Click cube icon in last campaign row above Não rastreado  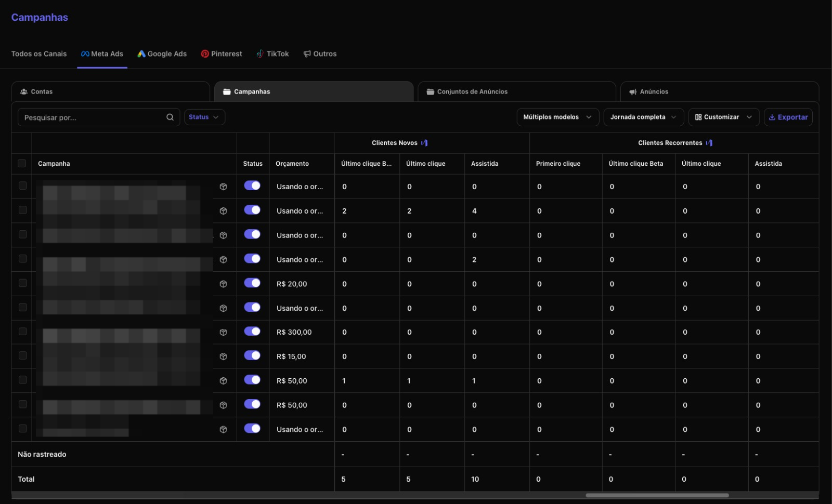(223, 430)
